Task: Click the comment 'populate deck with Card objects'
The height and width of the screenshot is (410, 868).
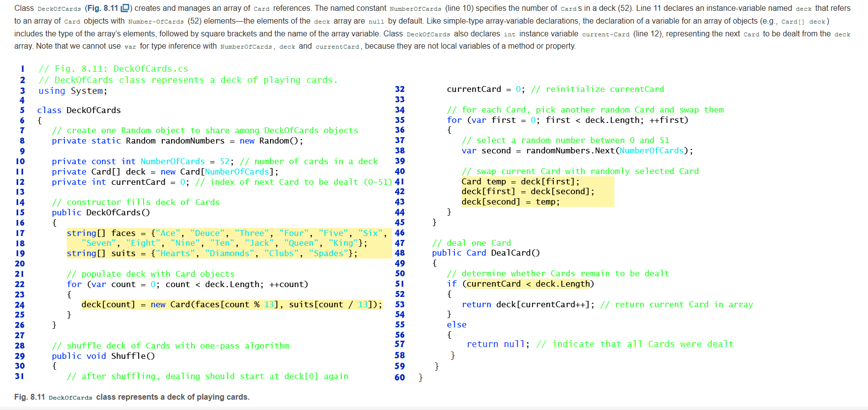Action: [x=150, y=274]
